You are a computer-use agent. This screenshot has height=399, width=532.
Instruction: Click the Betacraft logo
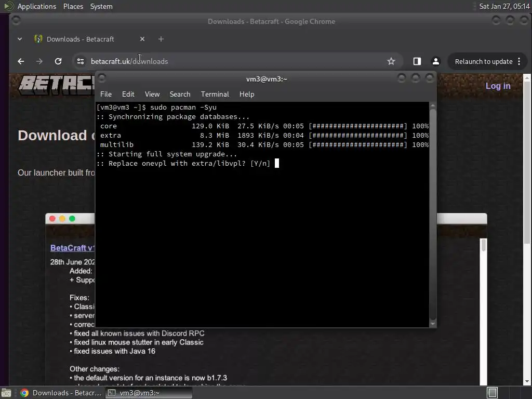(57, 85)
